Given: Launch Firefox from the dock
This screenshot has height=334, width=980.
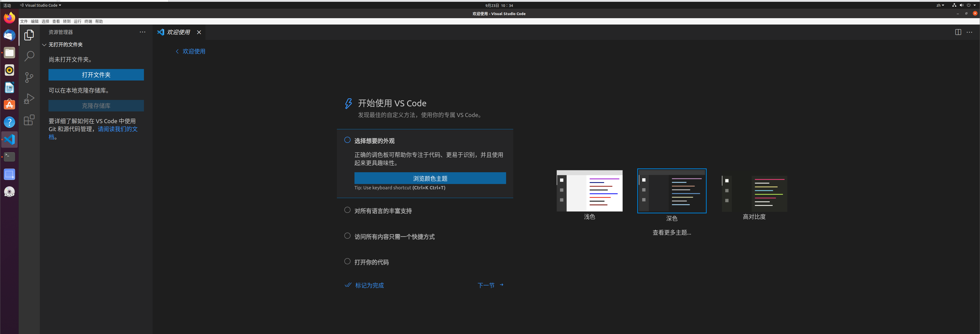Looking at the screenshot, I should tap(9, 17).
